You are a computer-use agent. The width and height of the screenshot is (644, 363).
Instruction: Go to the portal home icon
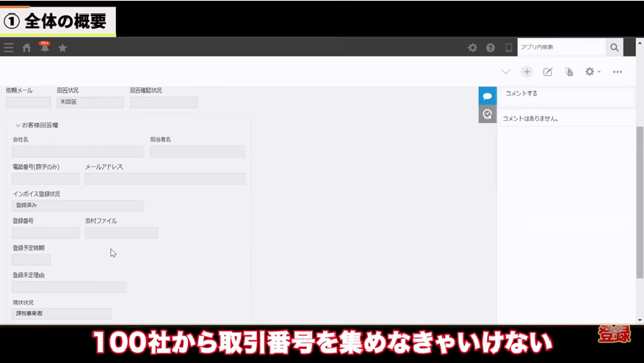(27, 48)
